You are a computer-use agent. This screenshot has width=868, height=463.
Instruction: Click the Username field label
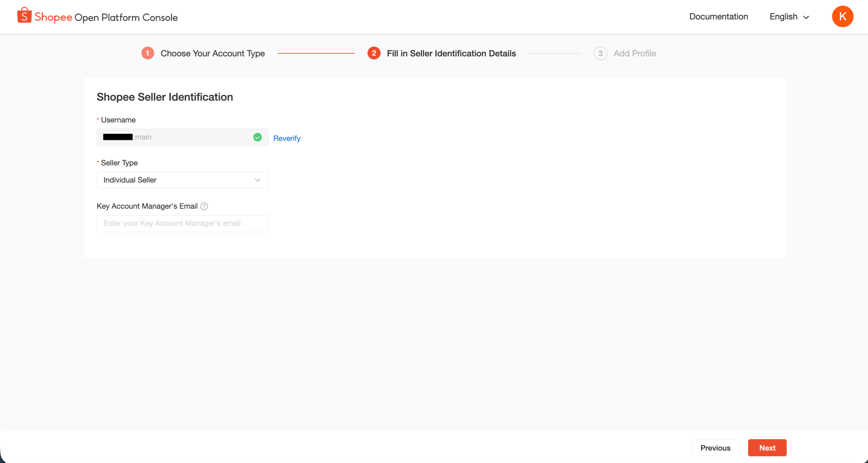(x=118, y=120)
